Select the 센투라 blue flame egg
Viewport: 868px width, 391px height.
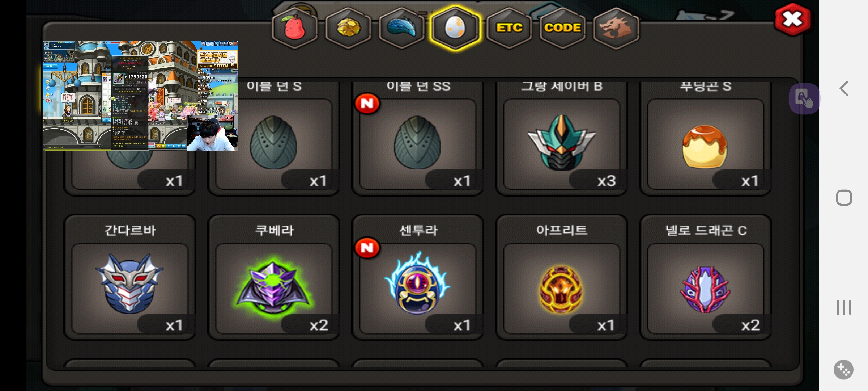point(417,277)
